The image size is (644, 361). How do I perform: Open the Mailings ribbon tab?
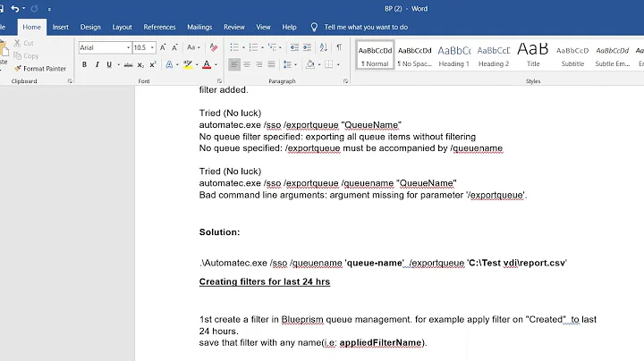[x=199, y=27]
